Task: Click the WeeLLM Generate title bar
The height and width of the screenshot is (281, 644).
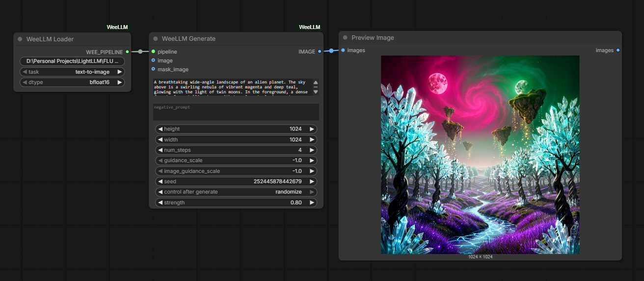Action: 236,39
